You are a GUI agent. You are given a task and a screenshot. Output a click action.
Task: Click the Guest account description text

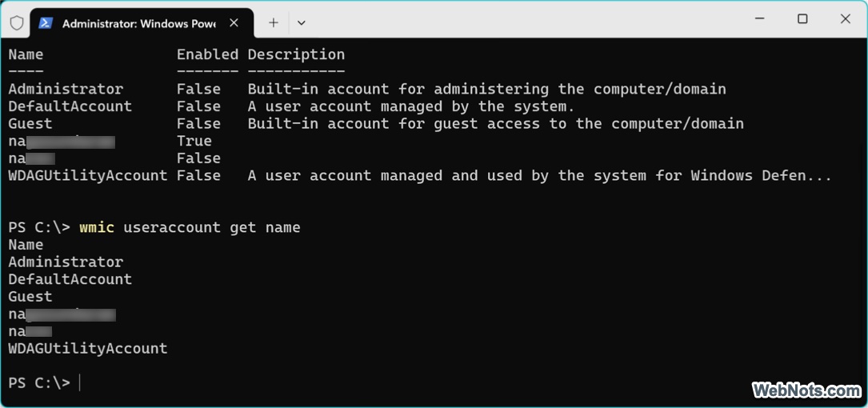point(495,123)
